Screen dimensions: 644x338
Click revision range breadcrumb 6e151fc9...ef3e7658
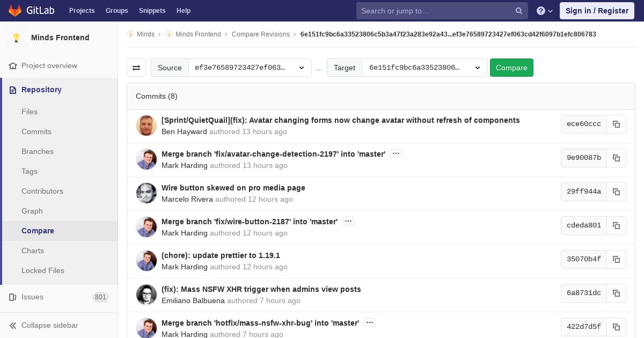pos(448,34)
